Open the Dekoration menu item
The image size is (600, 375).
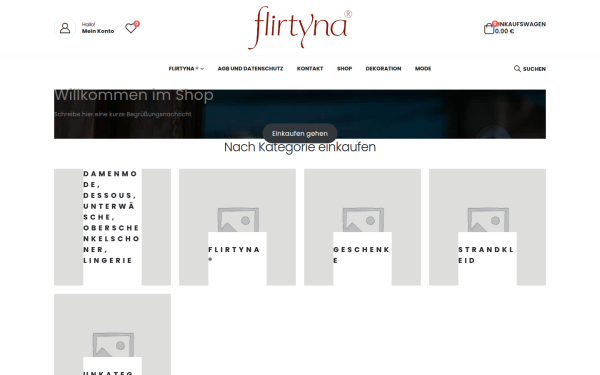point(383,68)
